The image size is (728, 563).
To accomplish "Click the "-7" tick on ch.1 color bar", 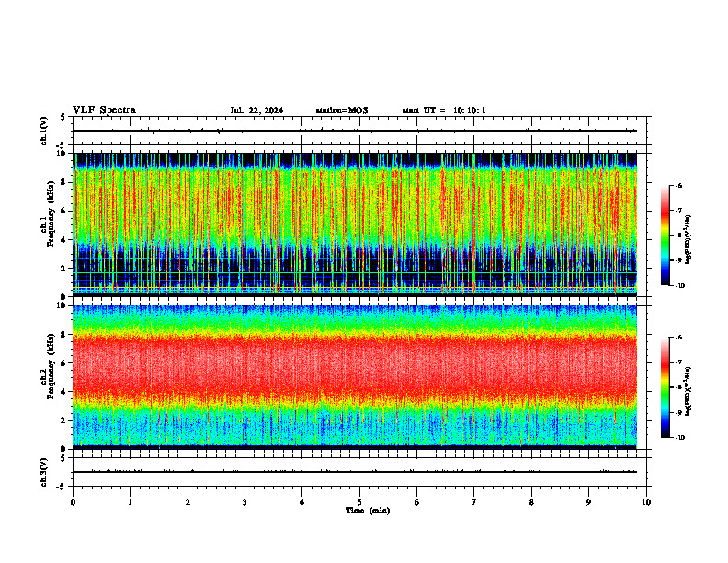I will (x=678, y=211).
